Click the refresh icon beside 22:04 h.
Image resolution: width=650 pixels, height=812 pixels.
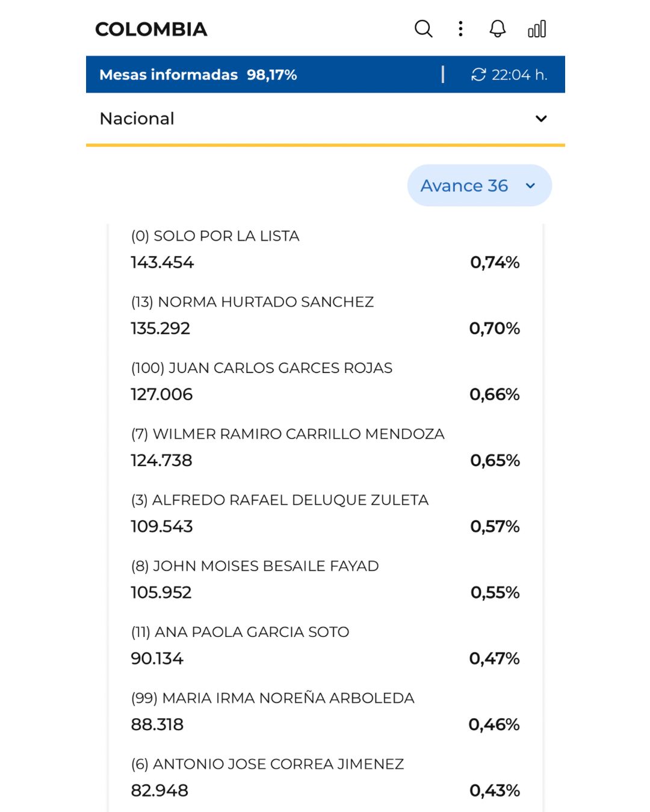(x=478, y=75)
